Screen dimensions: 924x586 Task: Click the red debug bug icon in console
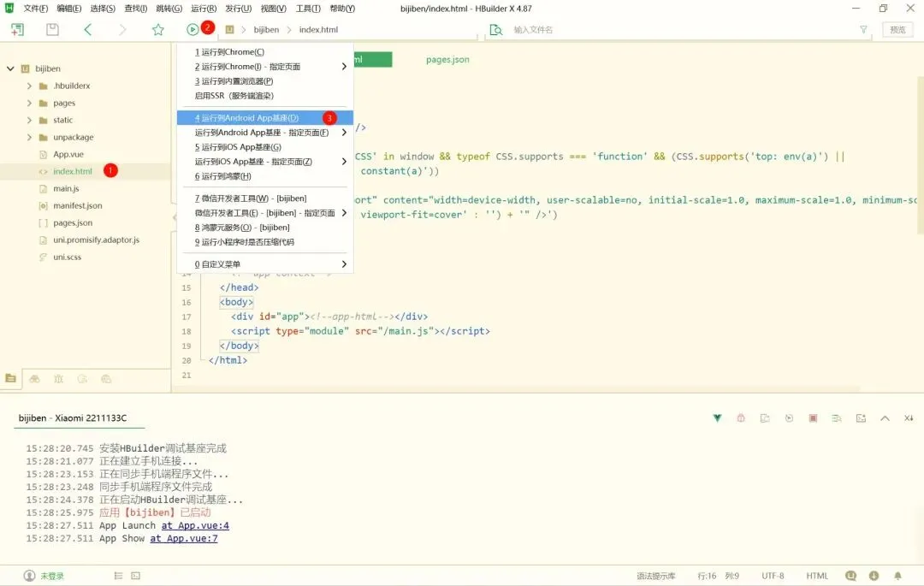click(741, 418)
